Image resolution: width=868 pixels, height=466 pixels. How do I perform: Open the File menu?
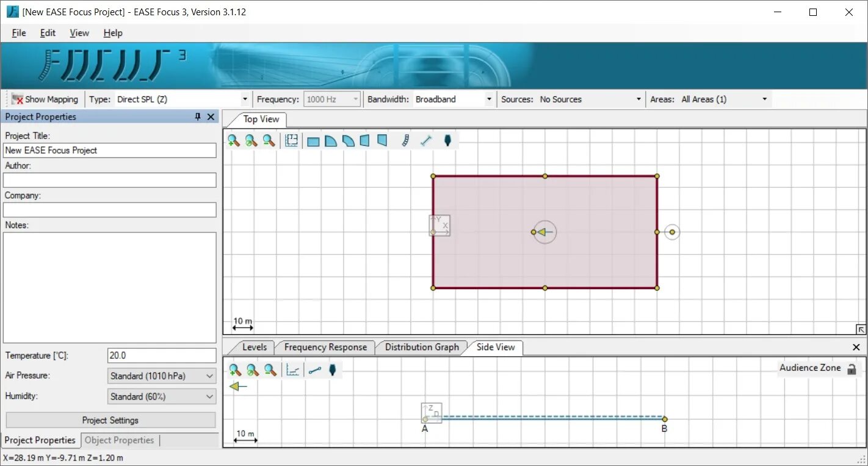19,33
